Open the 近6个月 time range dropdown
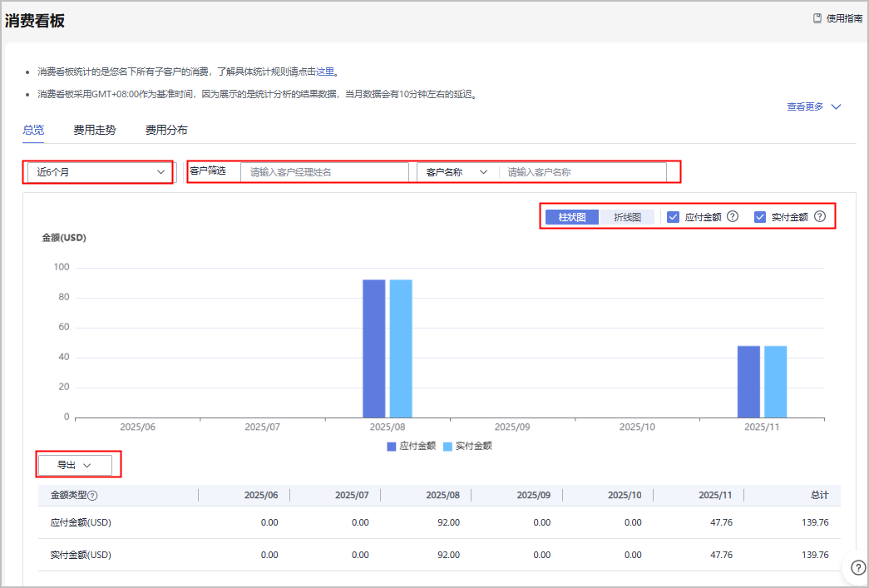This screenshot has width=869, height=588. click(x=100, y=172)
